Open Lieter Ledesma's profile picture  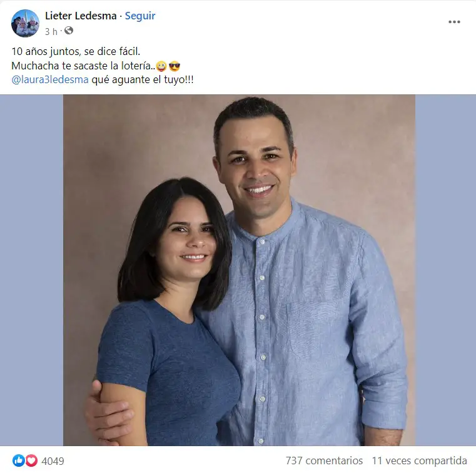(25, 23)
